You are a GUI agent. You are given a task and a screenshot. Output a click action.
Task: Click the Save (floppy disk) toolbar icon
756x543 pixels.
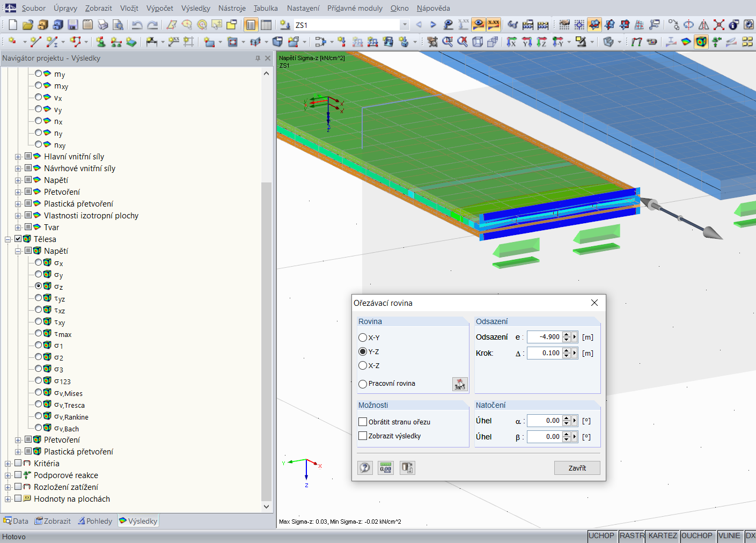click(73, 25)
